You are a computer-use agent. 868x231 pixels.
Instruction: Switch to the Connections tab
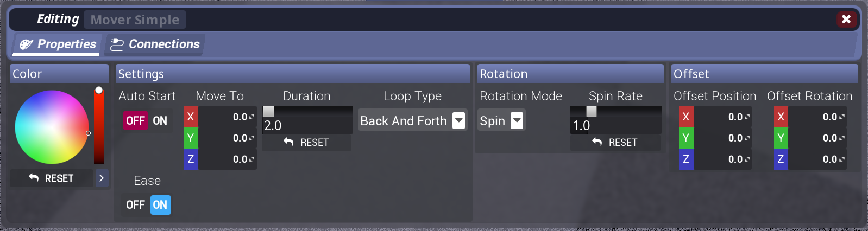tap(155, 44)
